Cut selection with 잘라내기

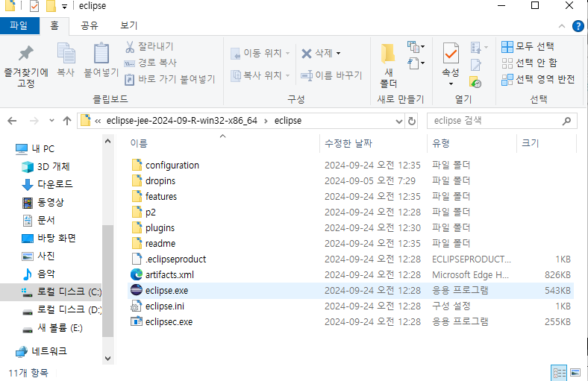(149, 46)
